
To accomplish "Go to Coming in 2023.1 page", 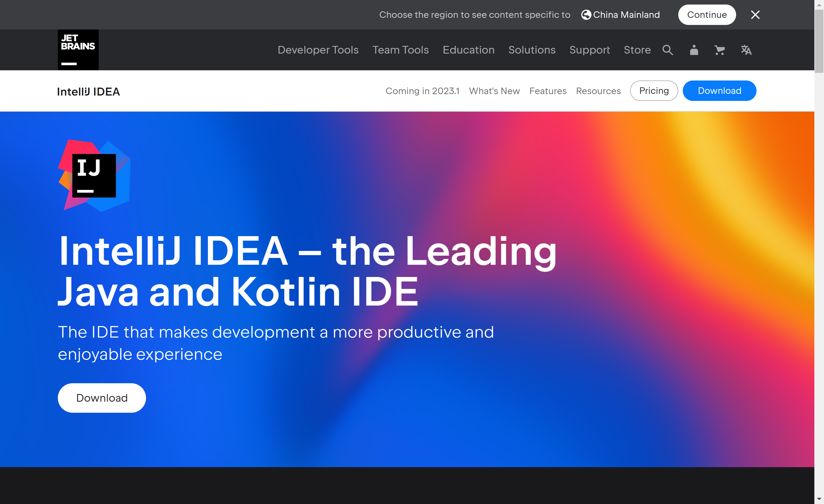I will point(422,91).
